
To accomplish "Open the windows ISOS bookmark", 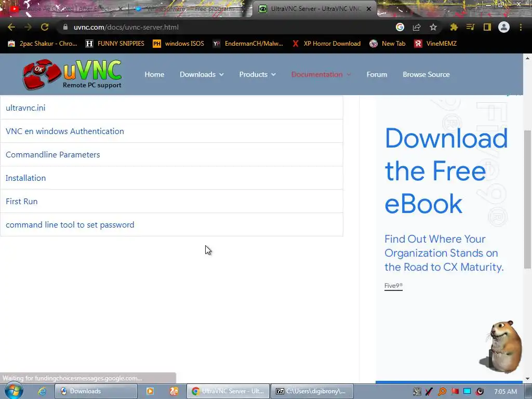I will tap(178, 44).
